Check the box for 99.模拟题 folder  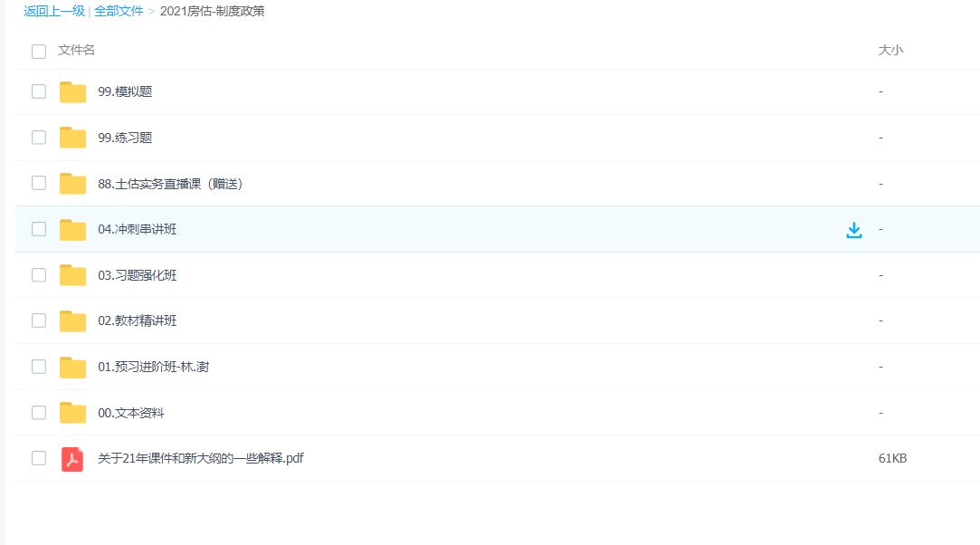click(x=39, y=91)
